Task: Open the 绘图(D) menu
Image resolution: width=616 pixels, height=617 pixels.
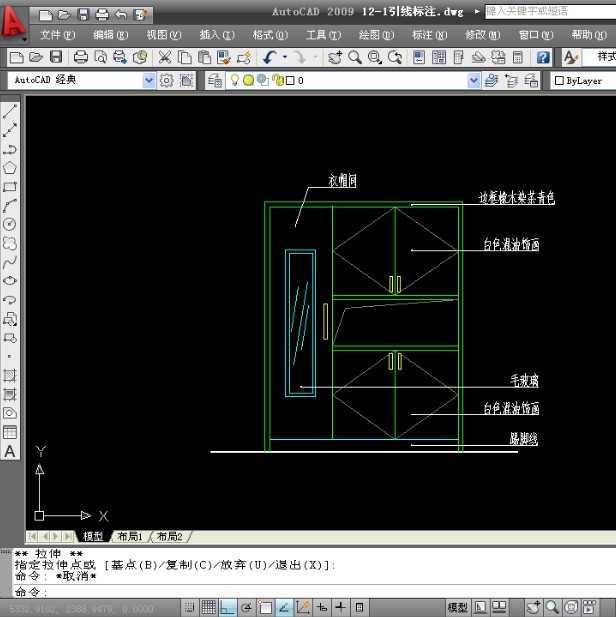Action: (x=376, y=35)
